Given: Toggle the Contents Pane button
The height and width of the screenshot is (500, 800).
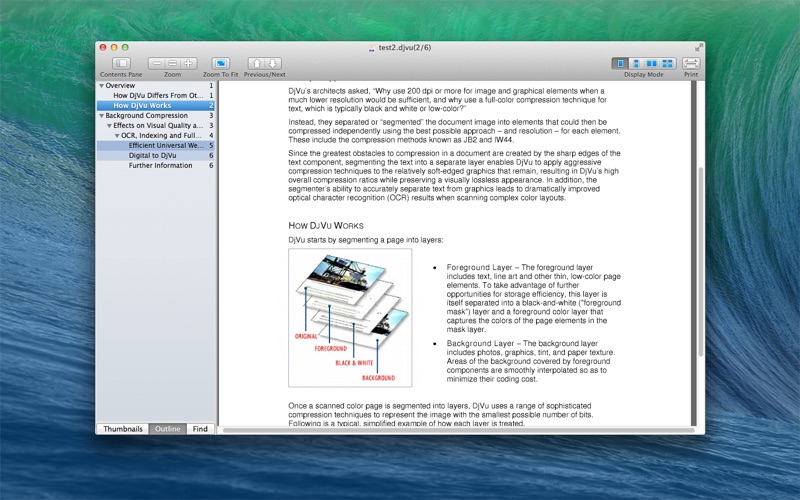Looking at the screenshot, I should (x=120, y=63).
